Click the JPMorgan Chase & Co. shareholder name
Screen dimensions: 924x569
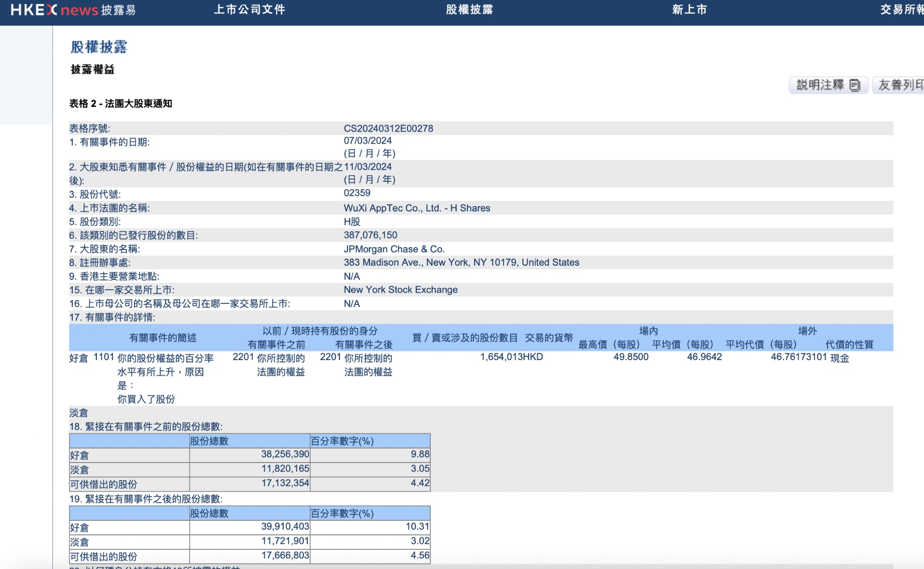[394, 249]
